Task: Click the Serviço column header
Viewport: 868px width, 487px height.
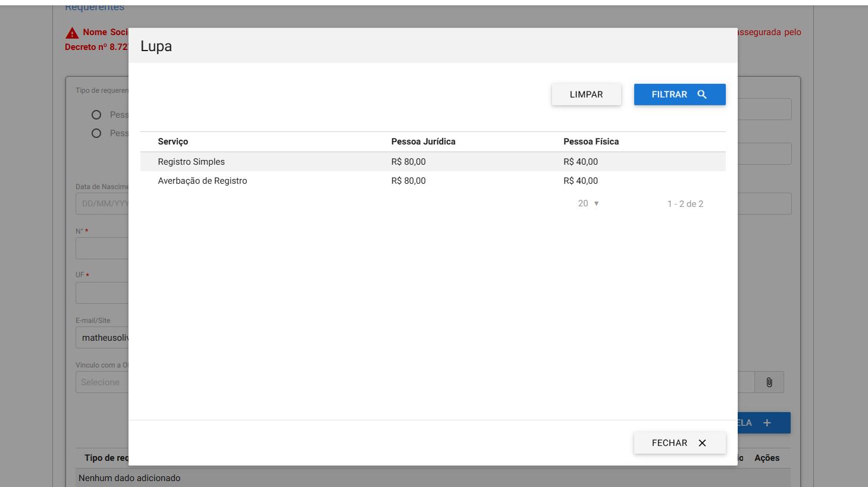Action: 173,142
